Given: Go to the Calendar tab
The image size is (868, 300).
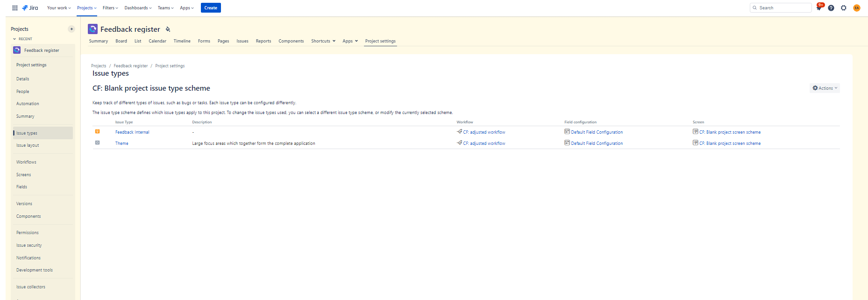Looking at the screenshot, I should pos(157,41).
